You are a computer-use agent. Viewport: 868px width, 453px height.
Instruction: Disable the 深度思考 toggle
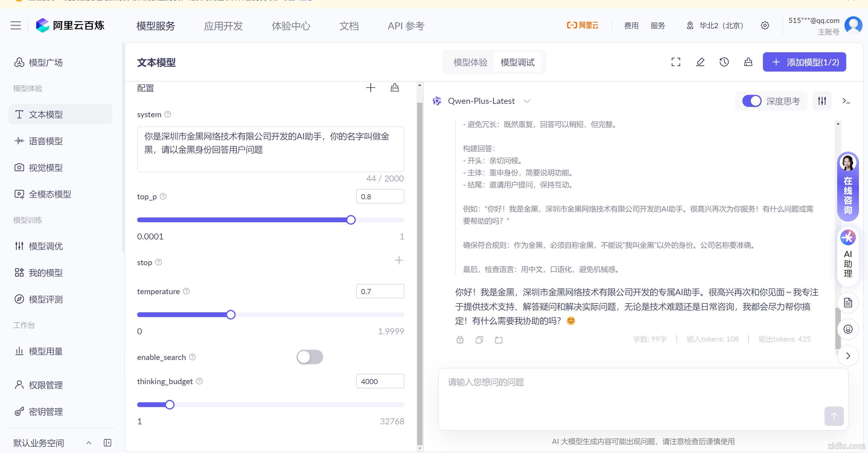pyautogui.click(x=751, y=101)
